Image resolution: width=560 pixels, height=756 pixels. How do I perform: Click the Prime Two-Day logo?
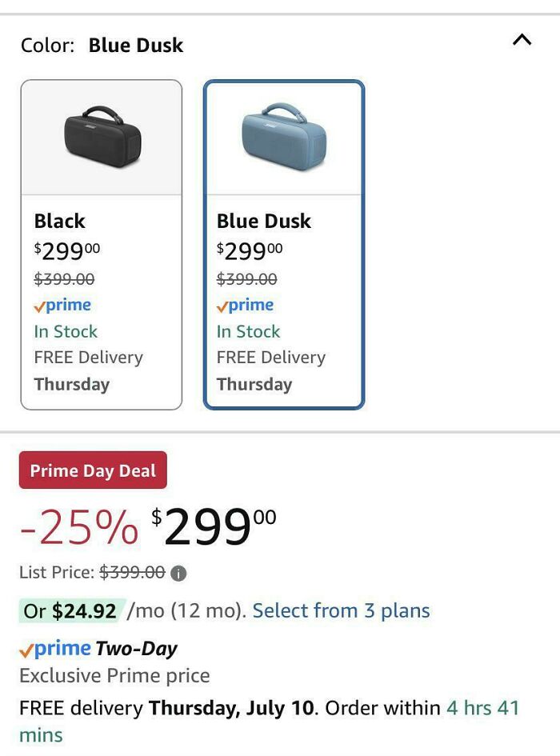(58, 648)
